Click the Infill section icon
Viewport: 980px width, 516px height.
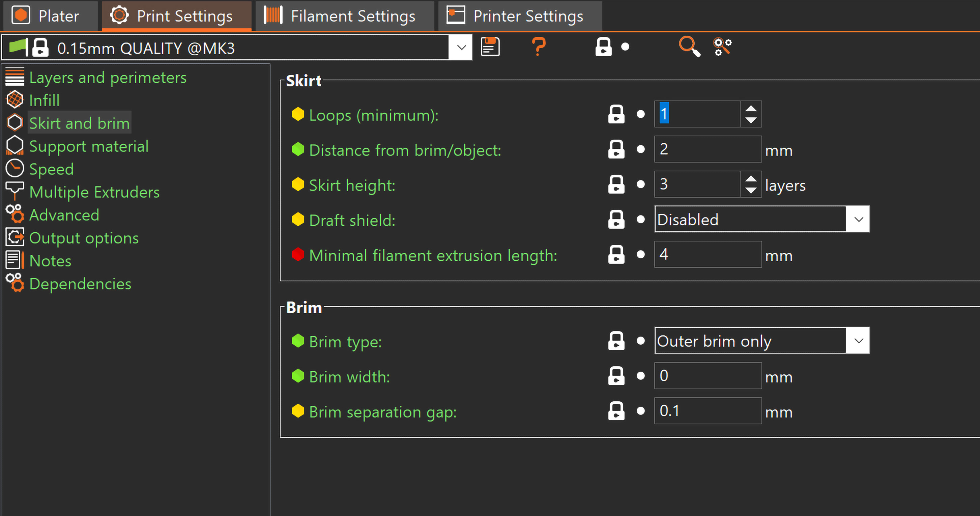14,100
